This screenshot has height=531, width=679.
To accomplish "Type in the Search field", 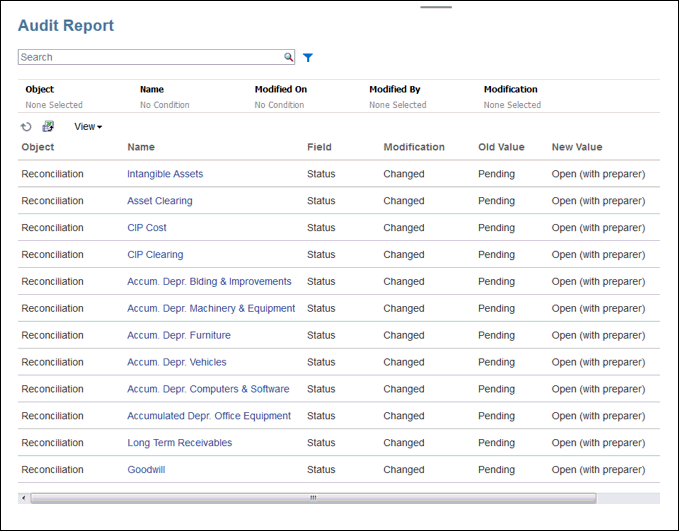I will pos(150,58).
